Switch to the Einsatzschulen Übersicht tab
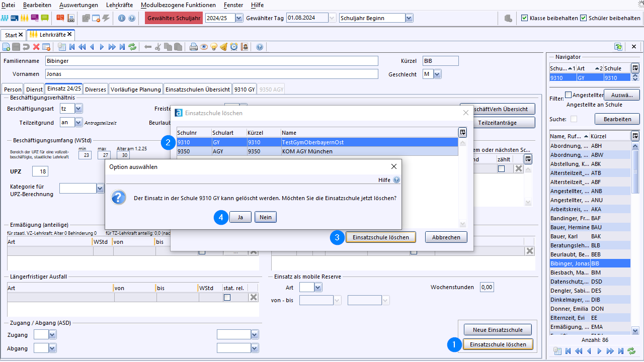 (198, 89)
